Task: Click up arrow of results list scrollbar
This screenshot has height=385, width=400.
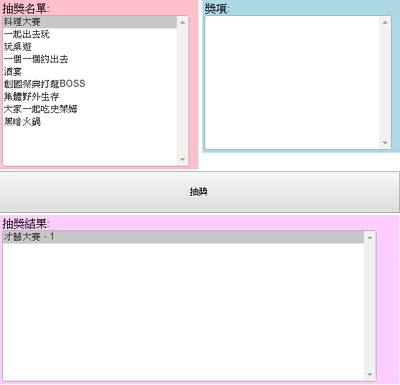Action: pyautogui.click(x=370, y=237)
